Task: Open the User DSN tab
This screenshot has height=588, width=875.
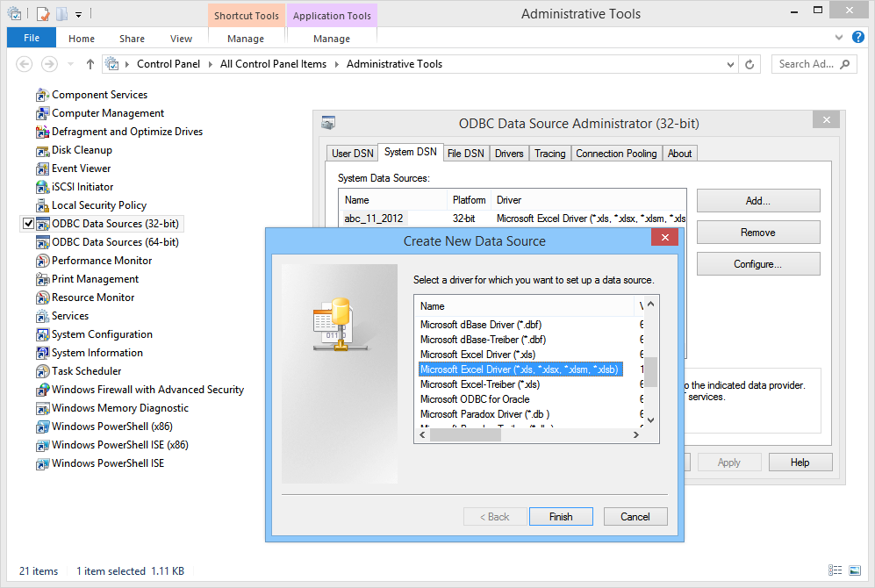Action: (352, 154)
